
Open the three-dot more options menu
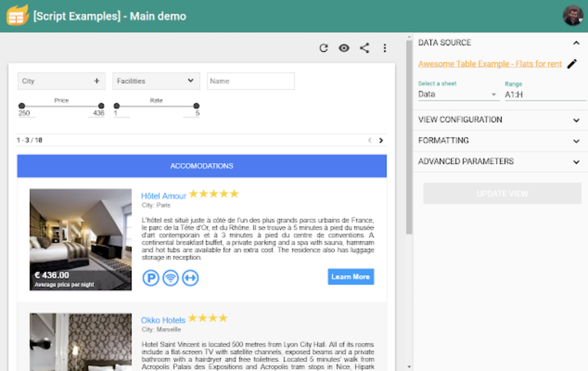pos(385,48)
